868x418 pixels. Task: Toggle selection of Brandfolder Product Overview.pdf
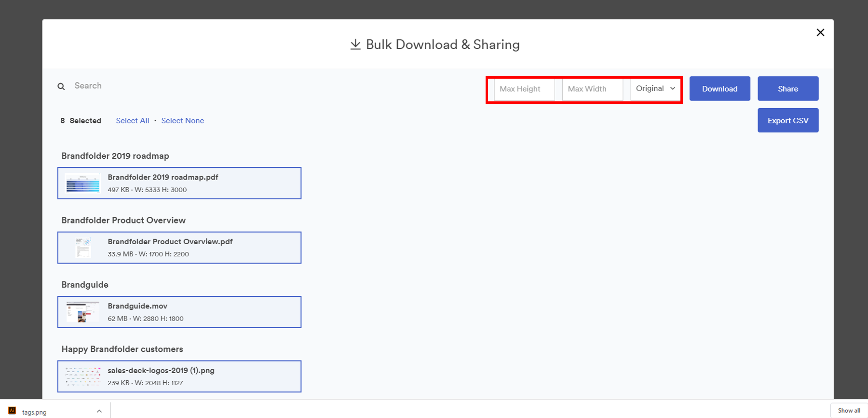coord(179,248)
